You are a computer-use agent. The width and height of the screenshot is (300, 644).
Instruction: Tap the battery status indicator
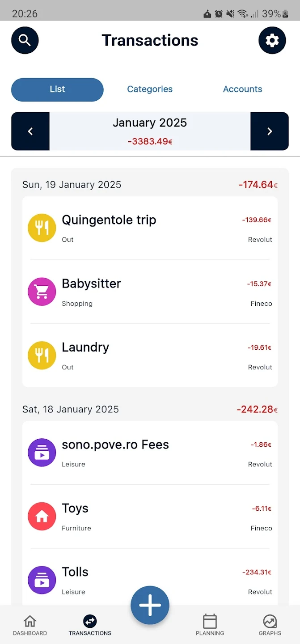286,14
